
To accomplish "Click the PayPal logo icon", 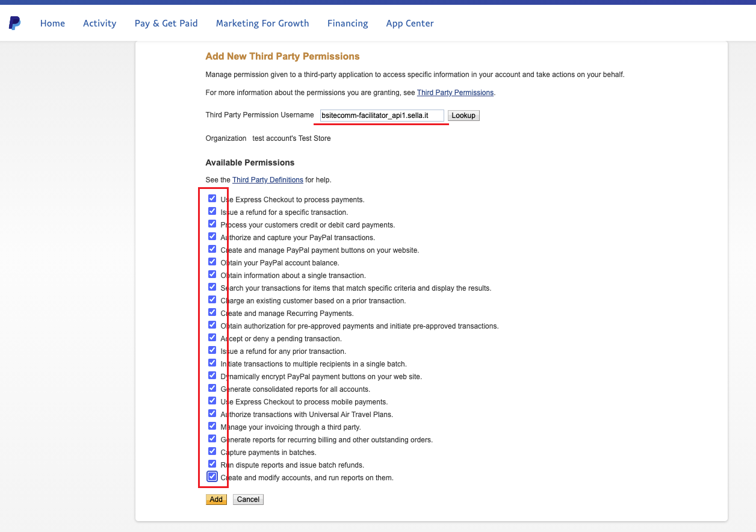I will point(14,23).
